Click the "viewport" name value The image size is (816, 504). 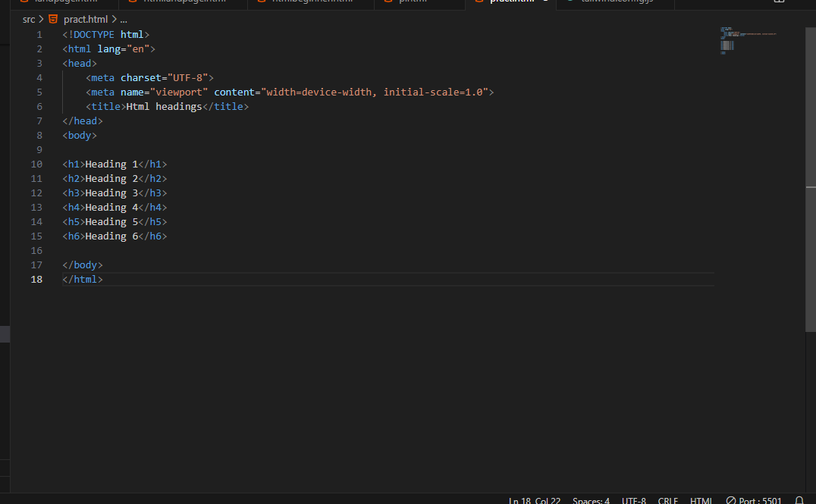(x=178, y=92)
